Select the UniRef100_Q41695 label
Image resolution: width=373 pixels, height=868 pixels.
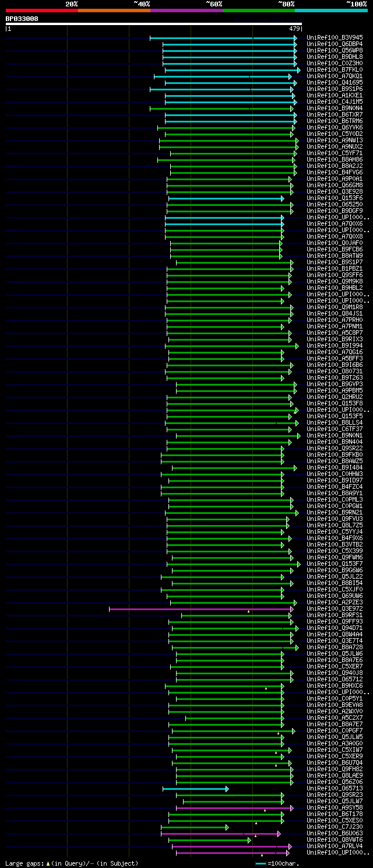coord(335,83)
